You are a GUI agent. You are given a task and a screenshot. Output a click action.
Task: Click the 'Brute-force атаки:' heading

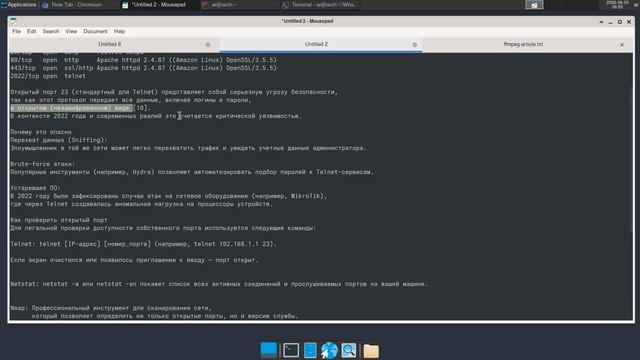tap(42, 164)
